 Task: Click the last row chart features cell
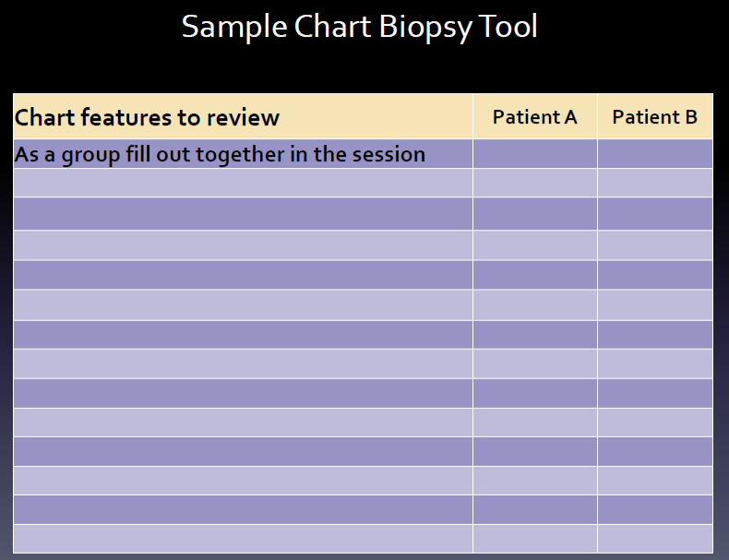click(244, 539)
